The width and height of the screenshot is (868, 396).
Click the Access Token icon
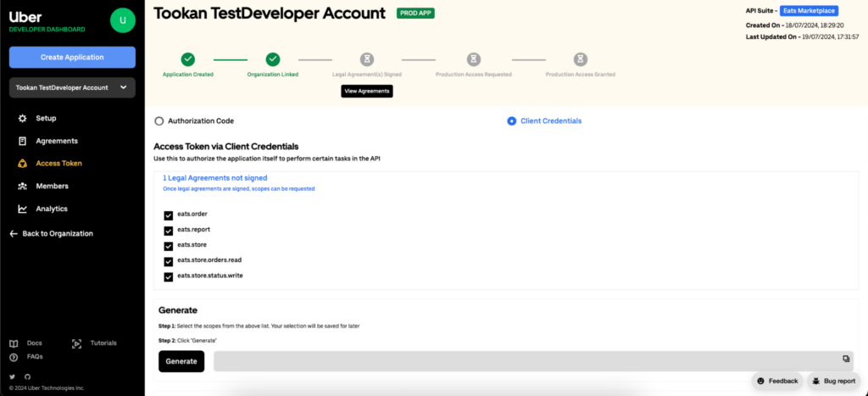click(x=22, y=164)
